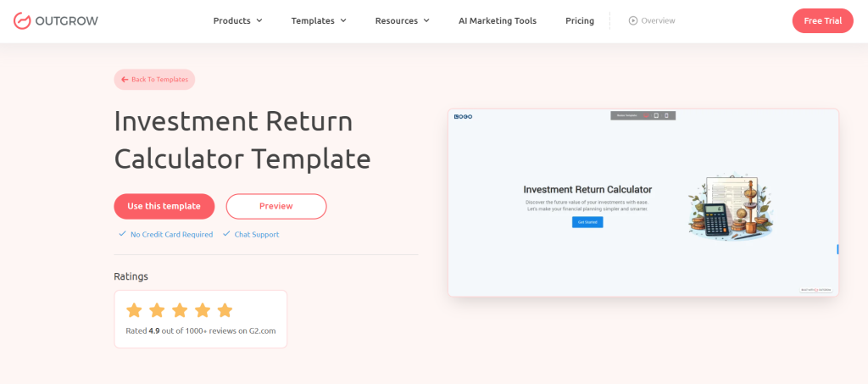Click the checkmark beside Chat Support
Image resolution: width=868 pixels, height=384 pixels.
click(x=226, y=234)
